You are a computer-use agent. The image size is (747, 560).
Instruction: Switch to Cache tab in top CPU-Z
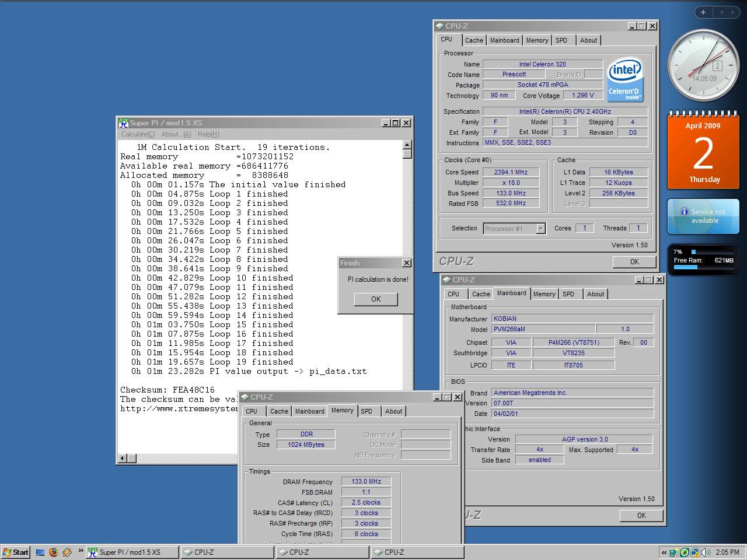pos(474,40)
